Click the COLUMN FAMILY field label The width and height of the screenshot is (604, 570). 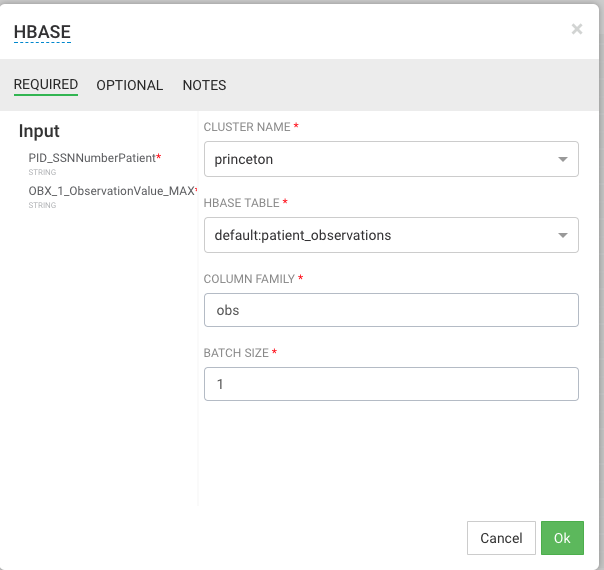[249, 278]
